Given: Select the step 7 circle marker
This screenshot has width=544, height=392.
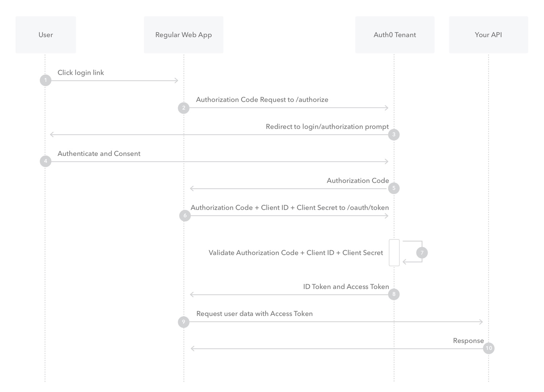Looking at the screenshot, I should tap(422, 253).
